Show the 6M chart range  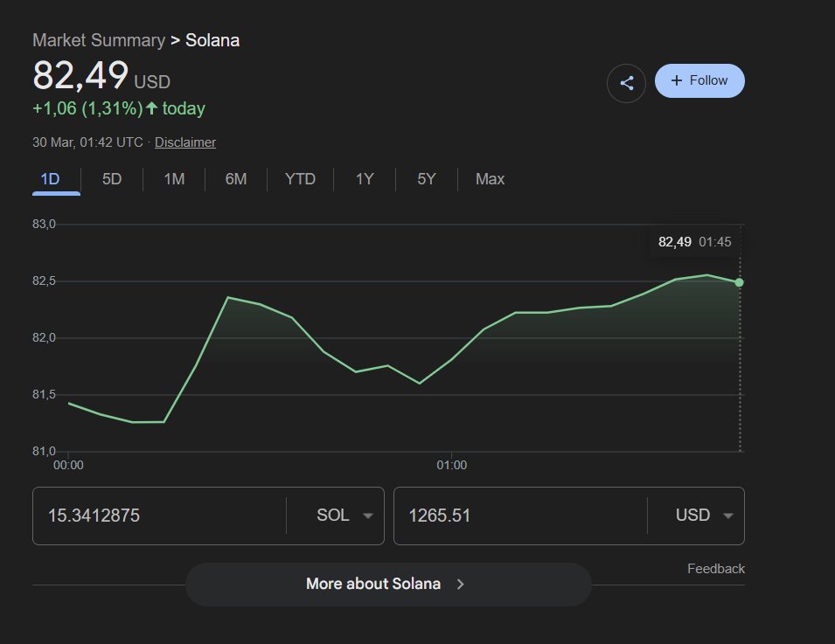pyautogui.click(x=236, y=179)
